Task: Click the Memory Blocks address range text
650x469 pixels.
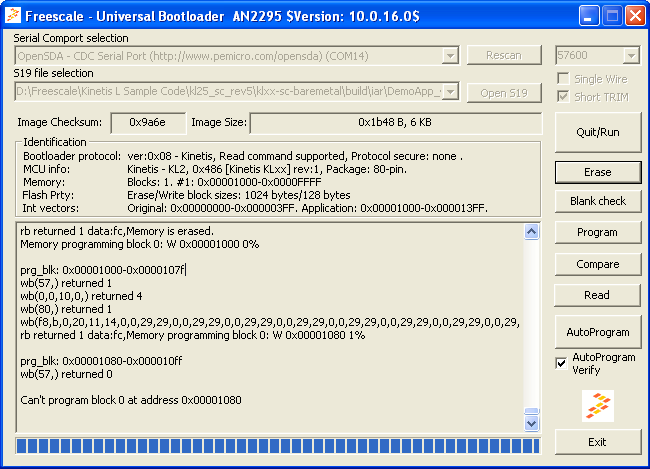Action: [x=224, y=182]
